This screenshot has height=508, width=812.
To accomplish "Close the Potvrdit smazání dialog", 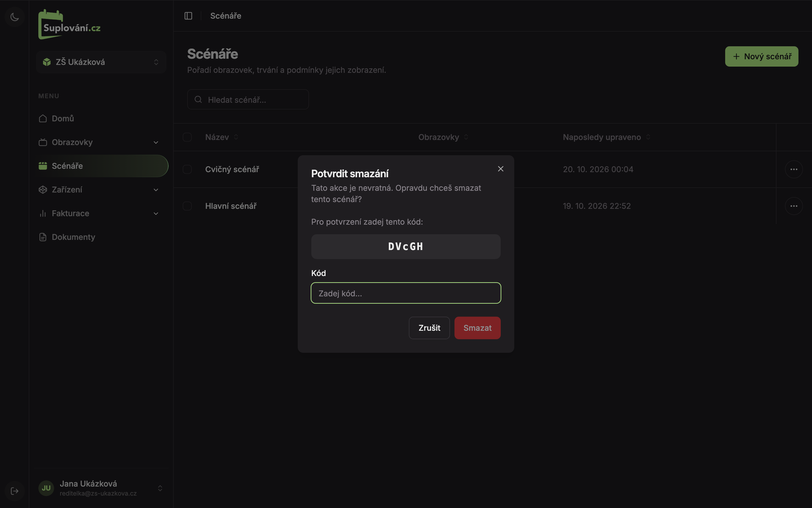I will (x=501, y=169).
